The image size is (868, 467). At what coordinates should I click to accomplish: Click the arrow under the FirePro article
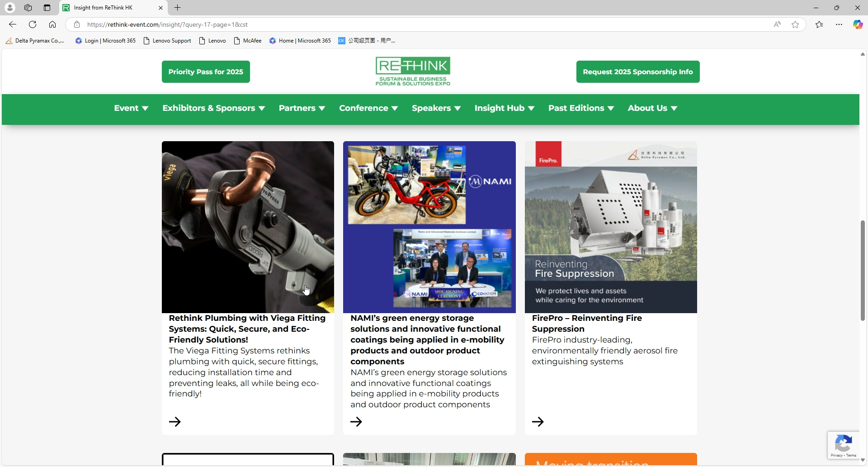(x=538, y=422)
